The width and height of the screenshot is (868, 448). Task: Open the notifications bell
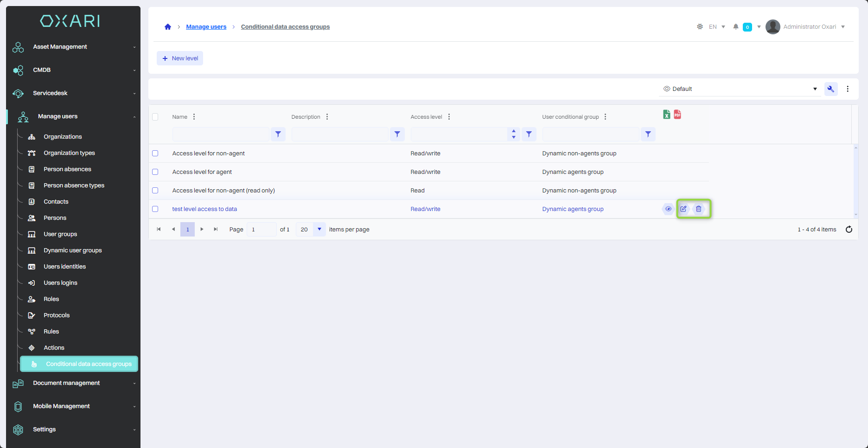pyautogui.click(x=735, y=27)
